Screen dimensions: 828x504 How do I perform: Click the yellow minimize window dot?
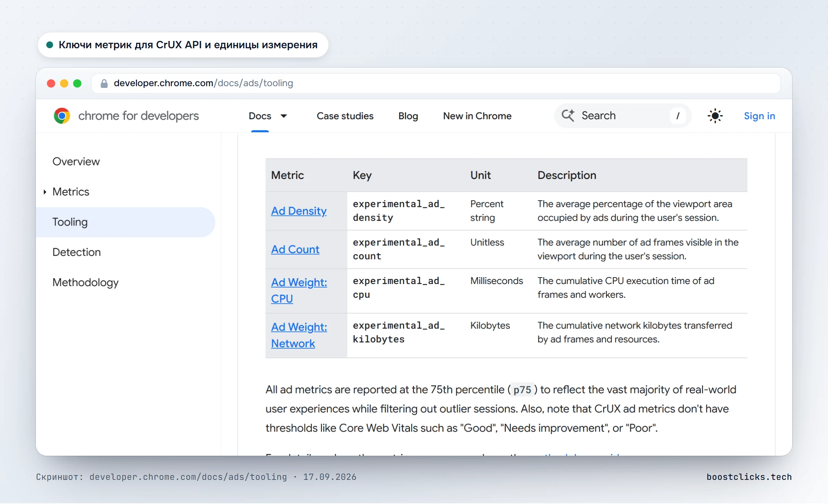coord(64,83)
